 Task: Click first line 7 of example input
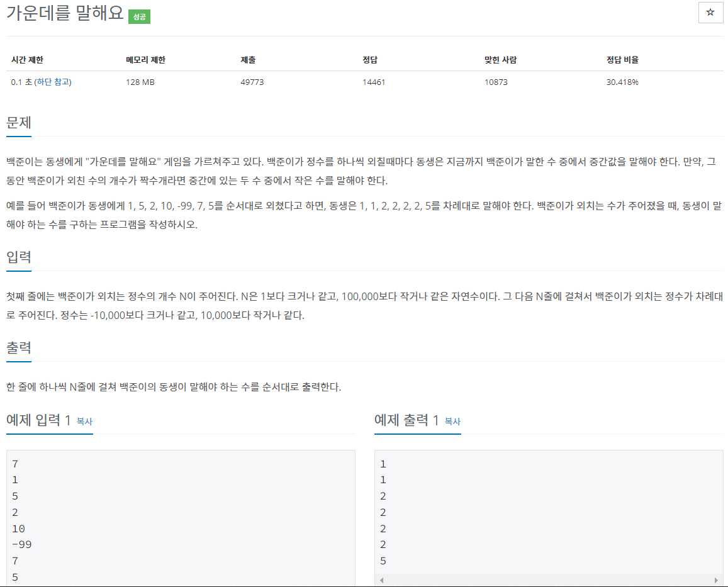pyautogui.click(x=15, y=464)
